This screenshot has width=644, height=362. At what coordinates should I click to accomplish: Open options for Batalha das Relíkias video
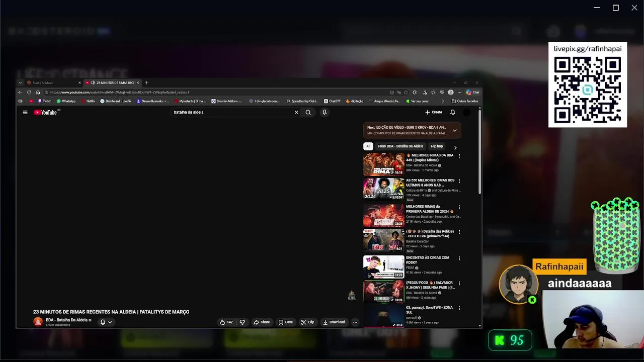pos(459,232)
